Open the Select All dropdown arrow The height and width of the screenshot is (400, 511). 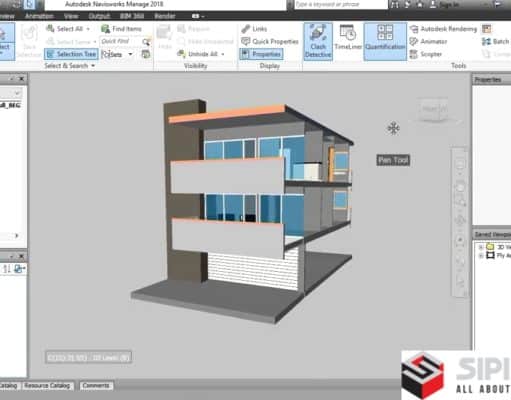pos(88,29)
